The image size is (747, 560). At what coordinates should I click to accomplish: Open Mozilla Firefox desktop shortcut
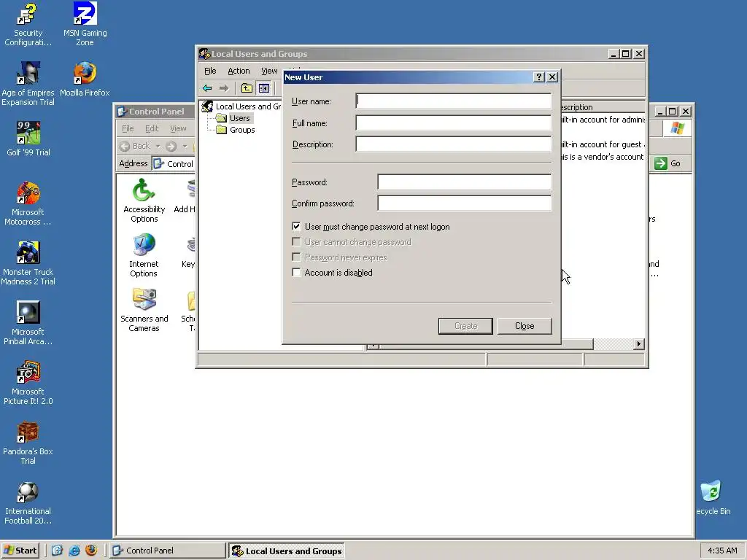click(x=85, y=79)
